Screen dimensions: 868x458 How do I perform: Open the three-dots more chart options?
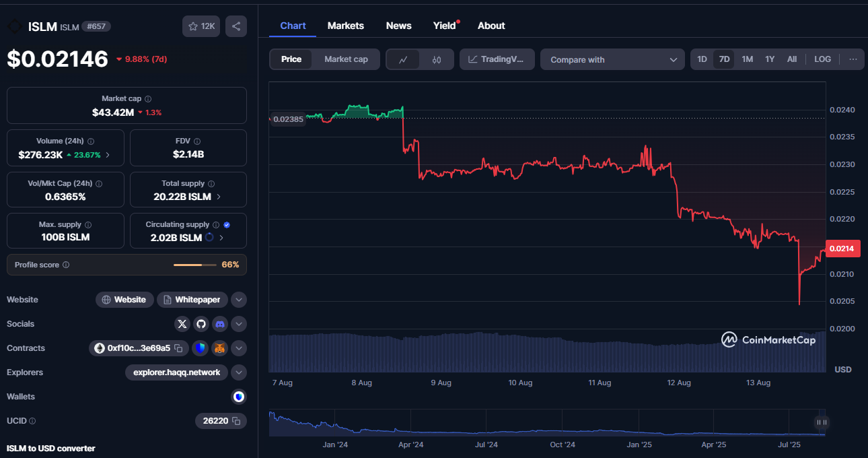[853, 59]
